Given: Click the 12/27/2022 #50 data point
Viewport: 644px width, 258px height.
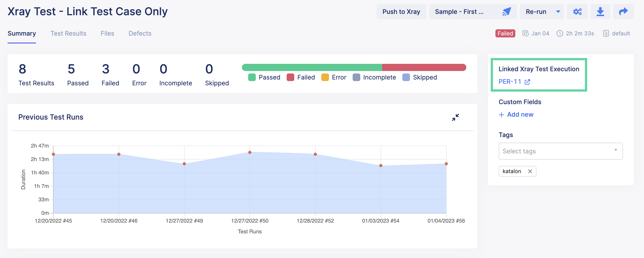Looking at the screenshot, I should [249, 152].
